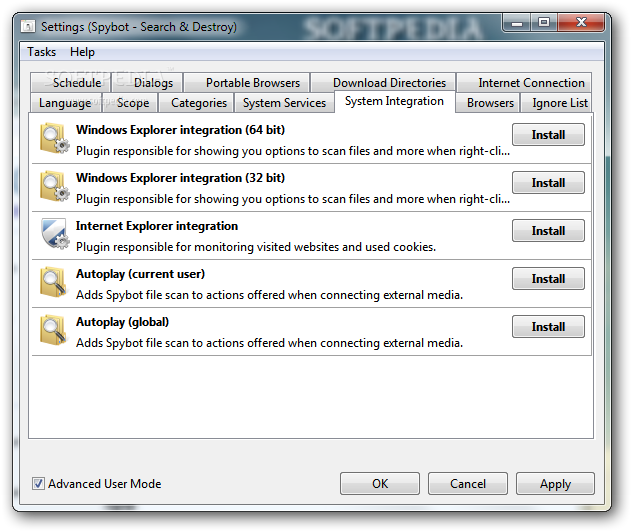Click the Autoplay (current user) folder icon
The width and height of the screenshot is (632, 532).
[x=54, y=282]
